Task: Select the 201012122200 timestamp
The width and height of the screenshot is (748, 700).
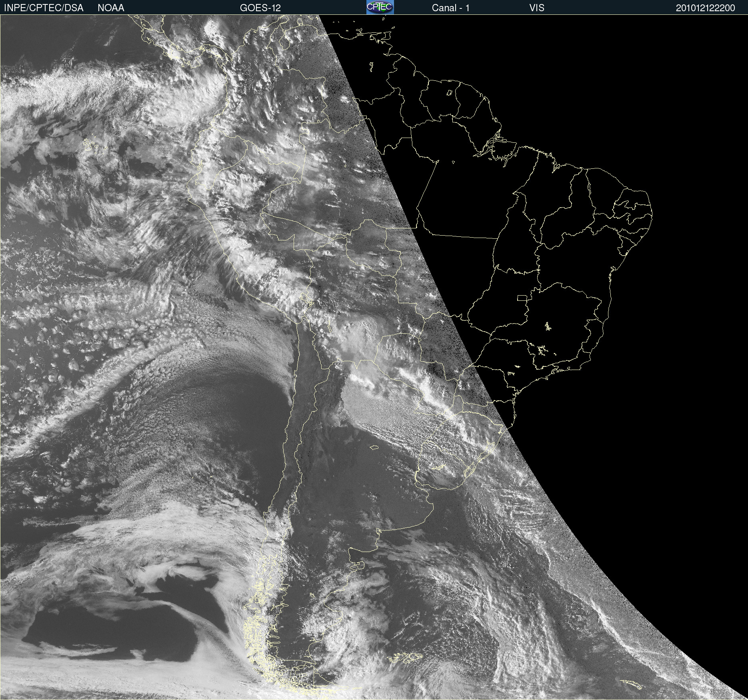Action: 705,8
